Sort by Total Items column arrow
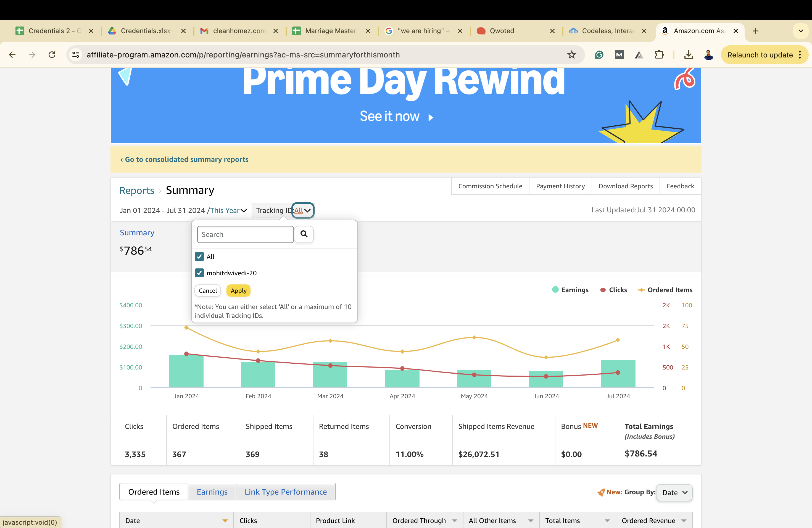The height and width of the screenshot is (528, 812). click(x=607, y=521)
